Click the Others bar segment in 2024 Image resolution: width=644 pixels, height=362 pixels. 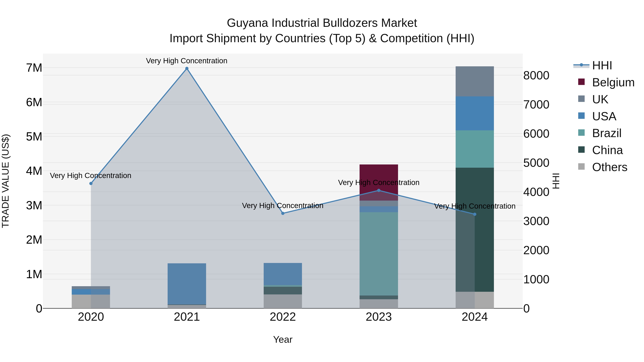pos(475,300)
